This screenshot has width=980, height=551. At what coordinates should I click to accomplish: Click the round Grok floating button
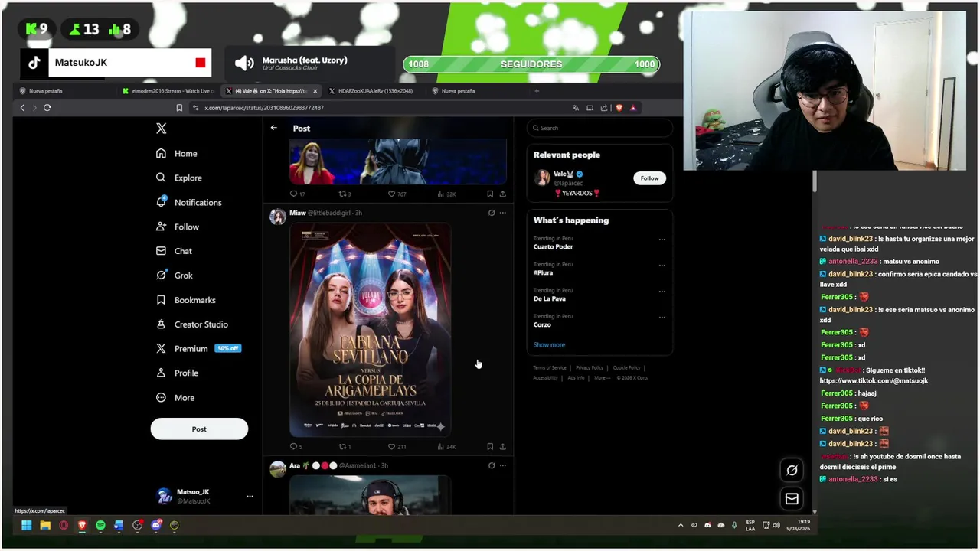[x=792, y=471]
